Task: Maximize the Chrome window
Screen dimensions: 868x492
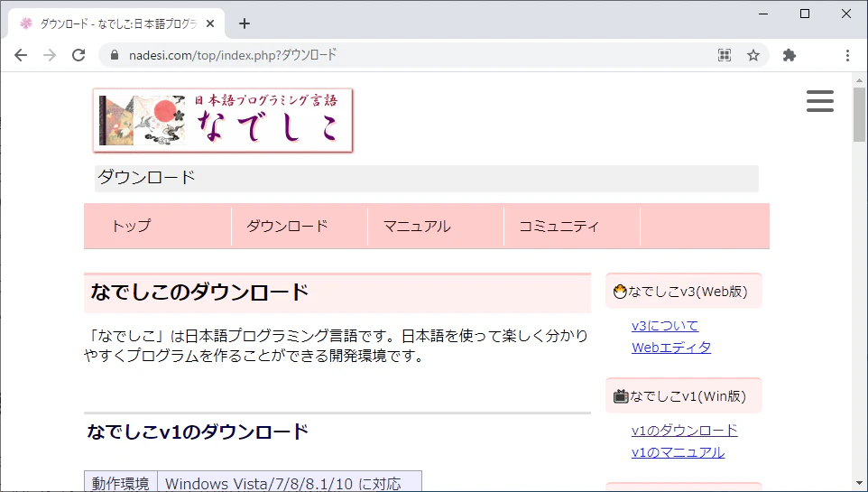Action: (805, 14)
